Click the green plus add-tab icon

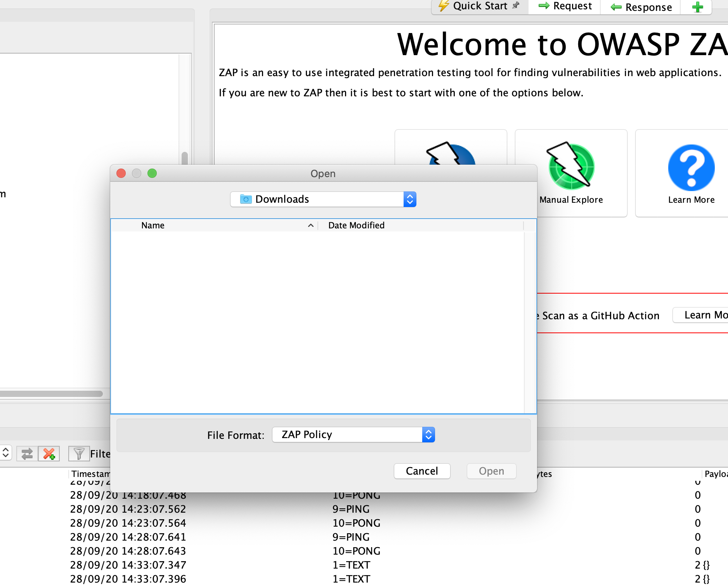click(697, 7)
